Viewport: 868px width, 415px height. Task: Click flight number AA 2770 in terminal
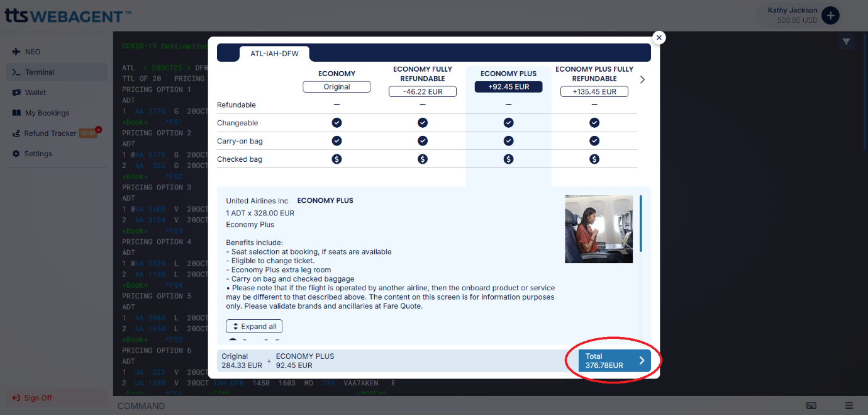point(150,111)
